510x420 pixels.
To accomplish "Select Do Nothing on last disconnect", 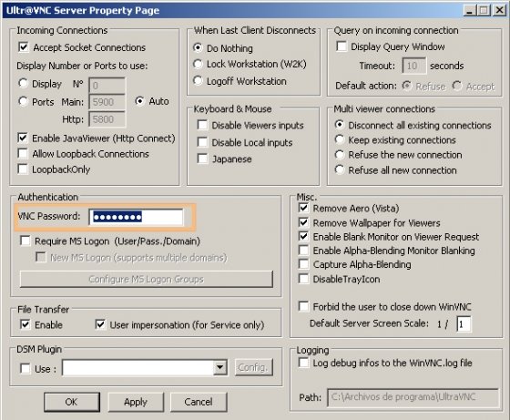I will pyautogui.click(x=198, y=47).
